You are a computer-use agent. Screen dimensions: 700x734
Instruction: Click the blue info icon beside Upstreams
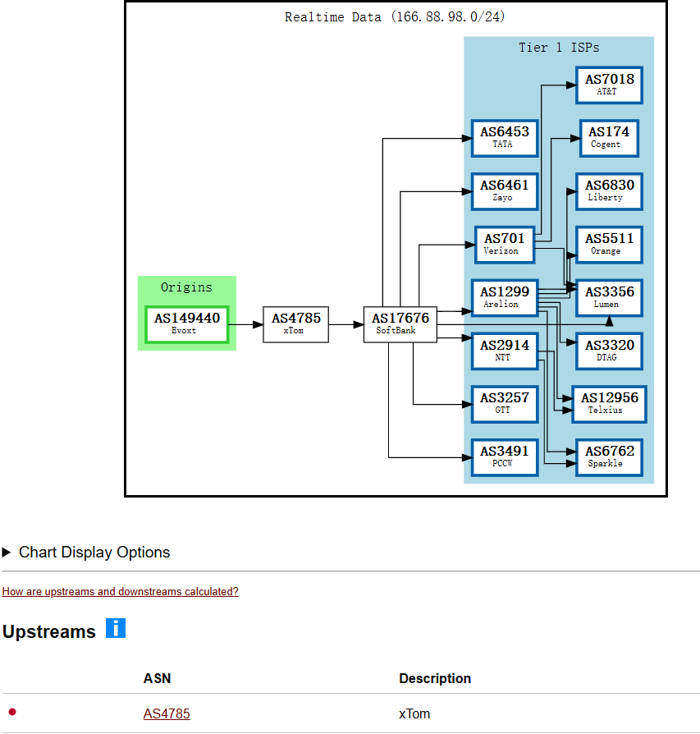tap(116, 628)
